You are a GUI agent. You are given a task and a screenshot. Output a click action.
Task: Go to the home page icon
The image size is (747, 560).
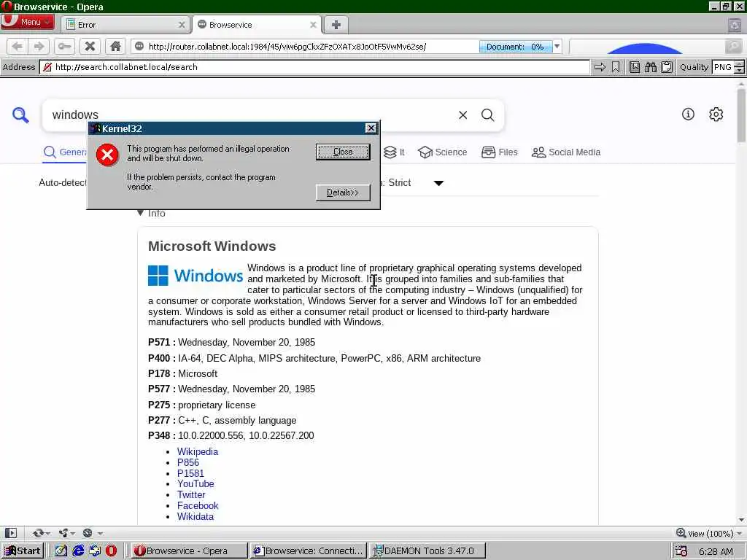[x=115, y=46]
